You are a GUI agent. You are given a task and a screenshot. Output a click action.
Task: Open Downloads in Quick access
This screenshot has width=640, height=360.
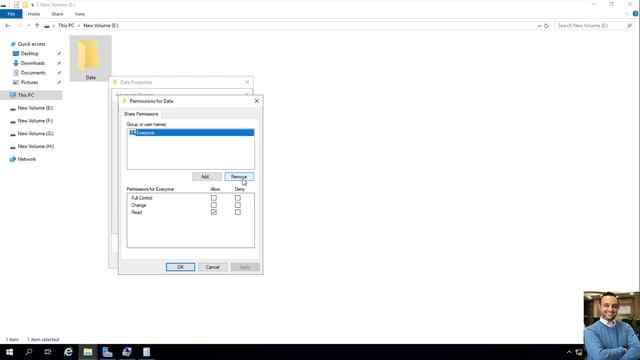[33, 63]
